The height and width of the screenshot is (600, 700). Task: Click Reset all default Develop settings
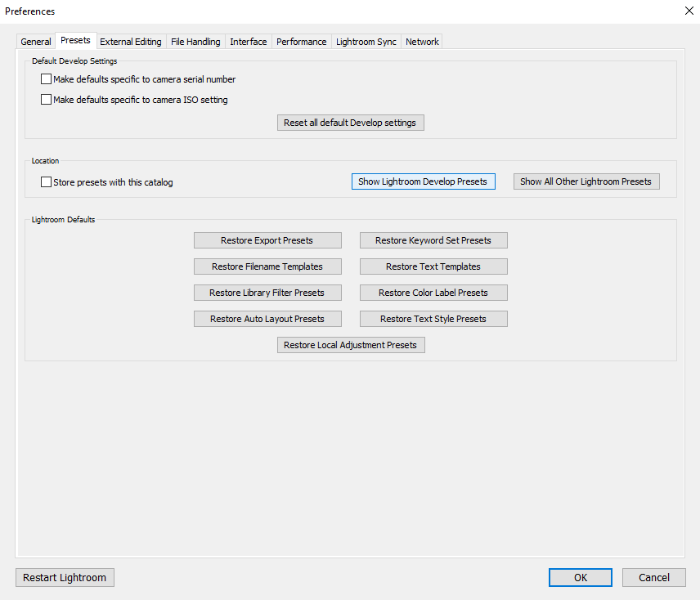[351, 123]
